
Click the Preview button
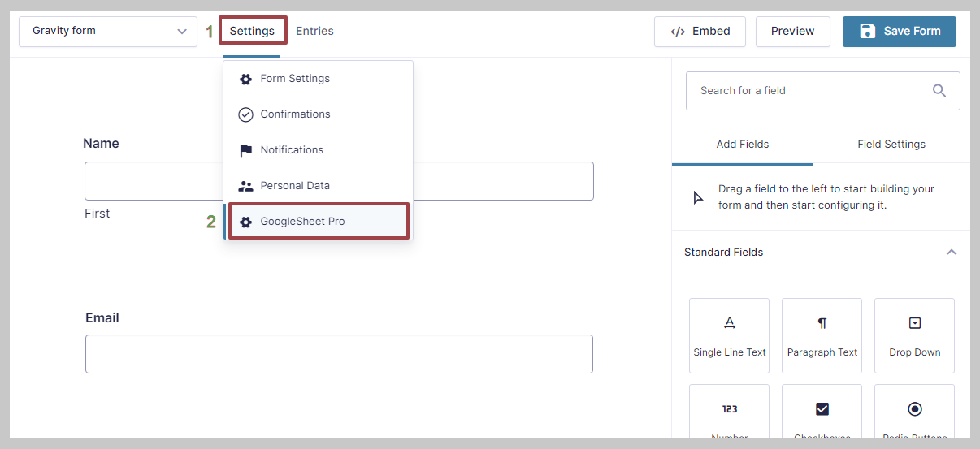pyautogui.click(x=792, y=31)
